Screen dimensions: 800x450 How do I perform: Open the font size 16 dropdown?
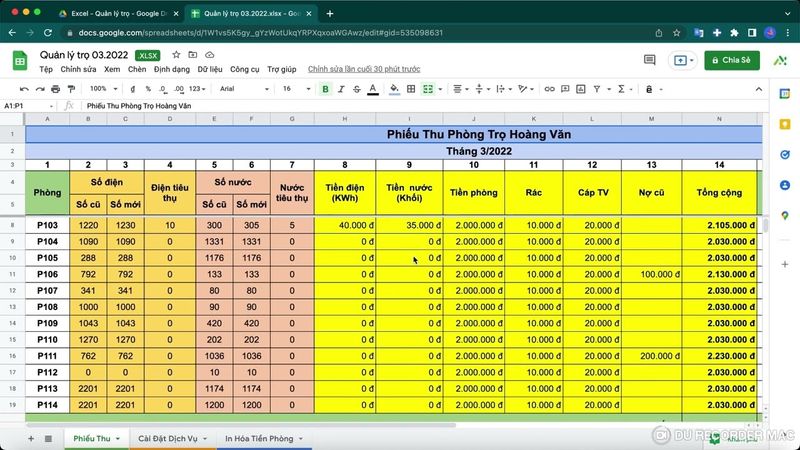point(296,89)
